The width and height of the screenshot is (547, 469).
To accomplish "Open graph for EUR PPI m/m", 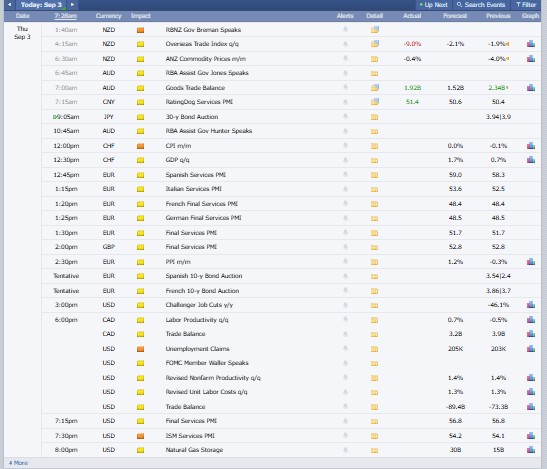I will 531,261.
